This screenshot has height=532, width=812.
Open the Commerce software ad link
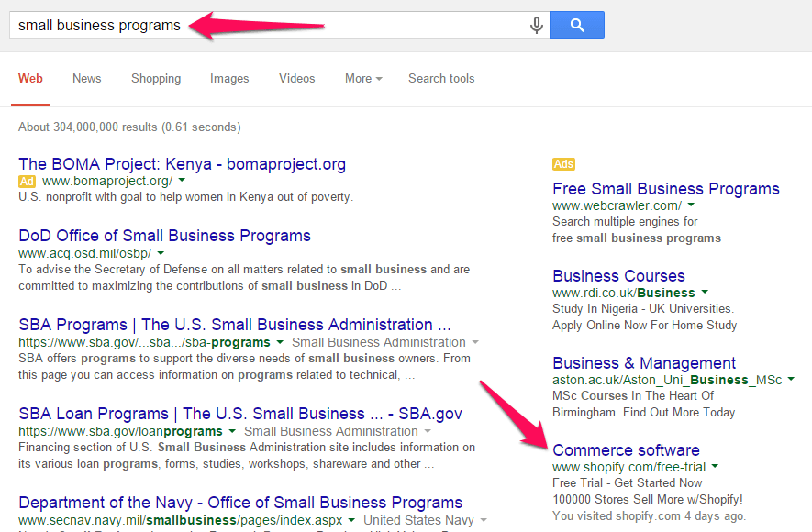(626, 449)
